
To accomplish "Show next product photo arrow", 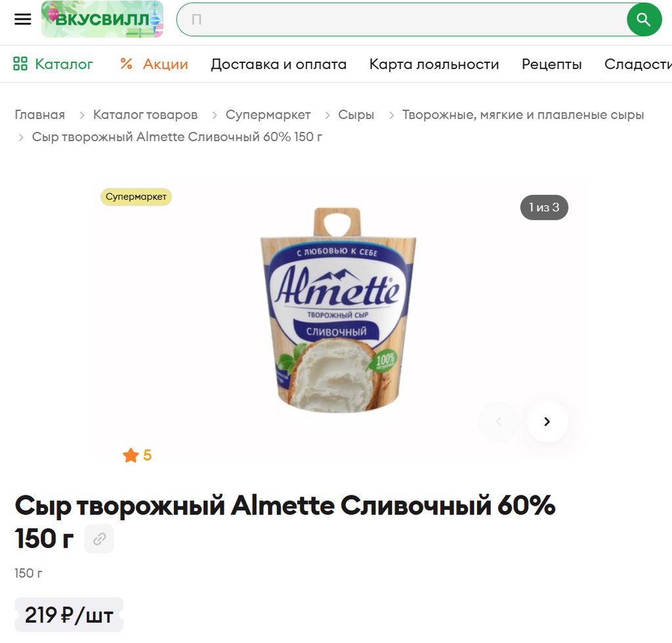I will pos(547,422).
